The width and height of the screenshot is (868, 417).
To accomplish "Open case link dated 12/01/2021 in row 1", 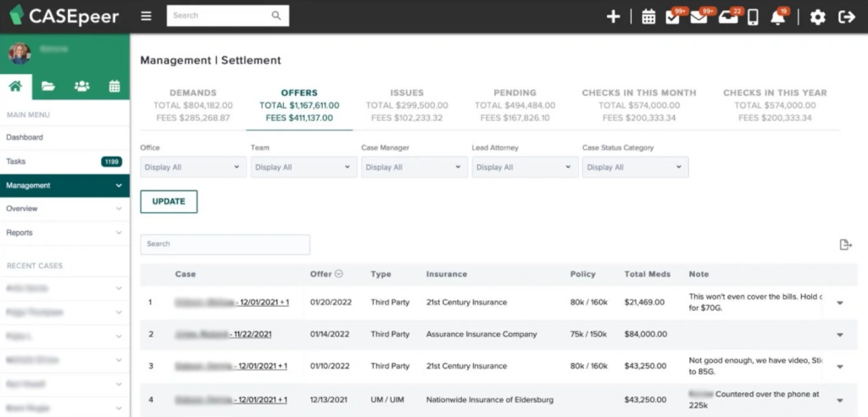I will (x=232, y=303).
